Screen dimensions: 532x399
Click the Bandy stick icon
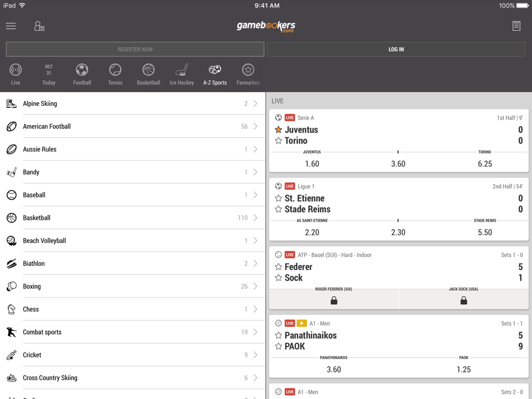coord(12,172)
